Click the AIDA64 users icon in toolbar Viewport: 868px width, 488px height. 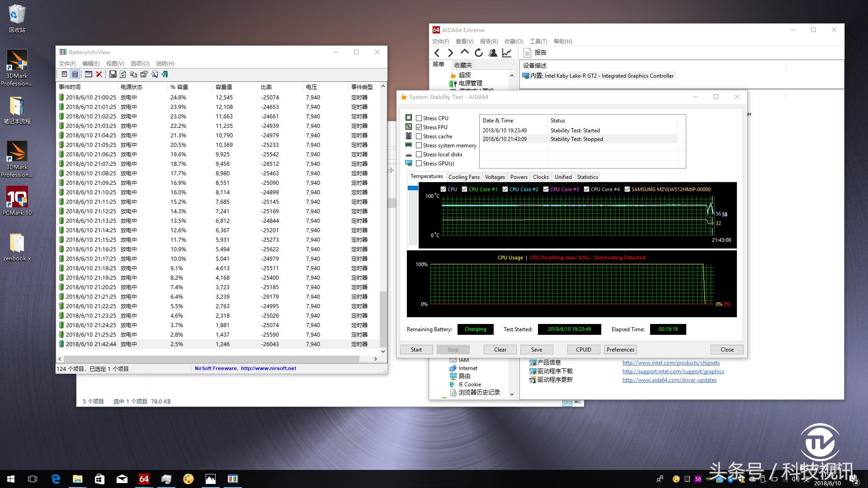pos(493,53)
